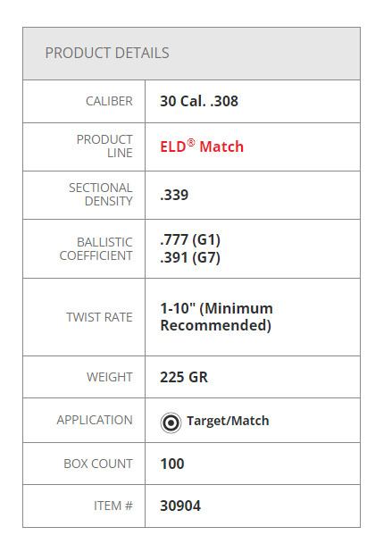Click the PRODUCT LINE row label
This screenshot has width=392, height=552.
tap(104, 146)
